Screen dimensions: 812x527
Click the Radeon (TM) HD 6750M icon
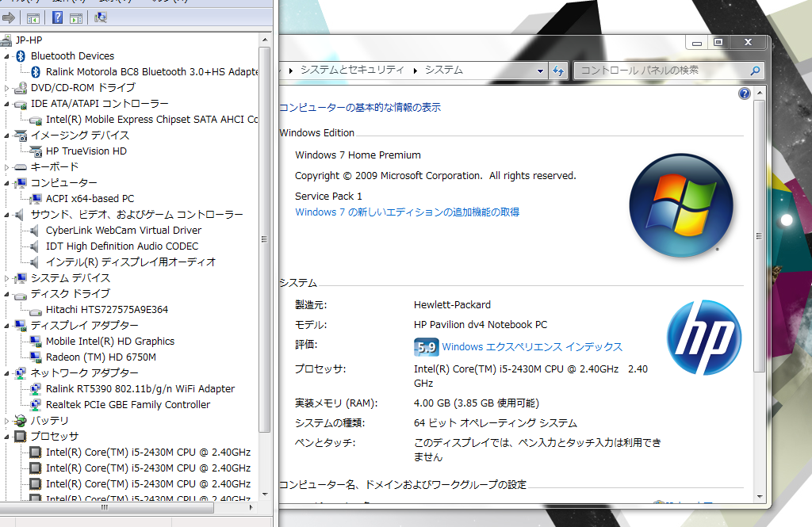(x=36, y=357)
